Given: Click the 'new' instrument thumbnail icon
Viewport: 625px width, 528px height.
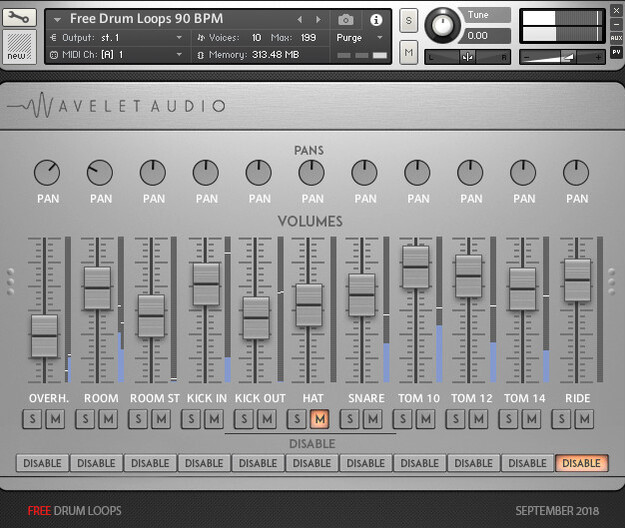Looking at the screenshot, I should [x=19, y=47].
